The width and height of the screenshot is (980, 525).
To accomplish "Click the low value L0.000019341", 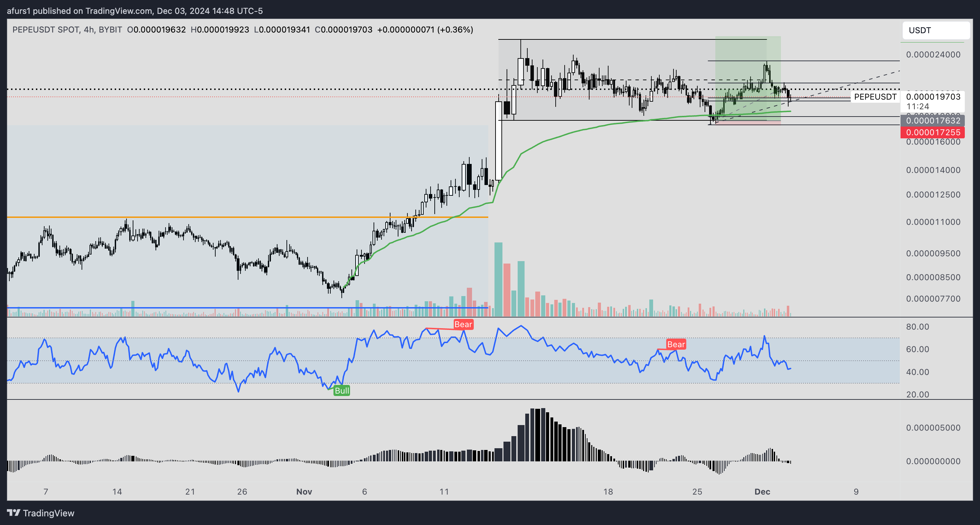I will [x=282, y=30].
